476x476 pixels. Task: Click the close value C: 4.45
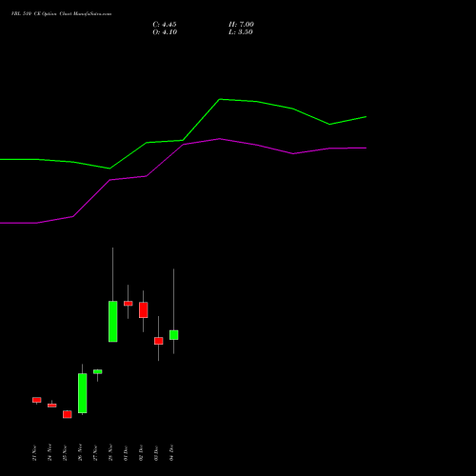click(x=165, y=25)
